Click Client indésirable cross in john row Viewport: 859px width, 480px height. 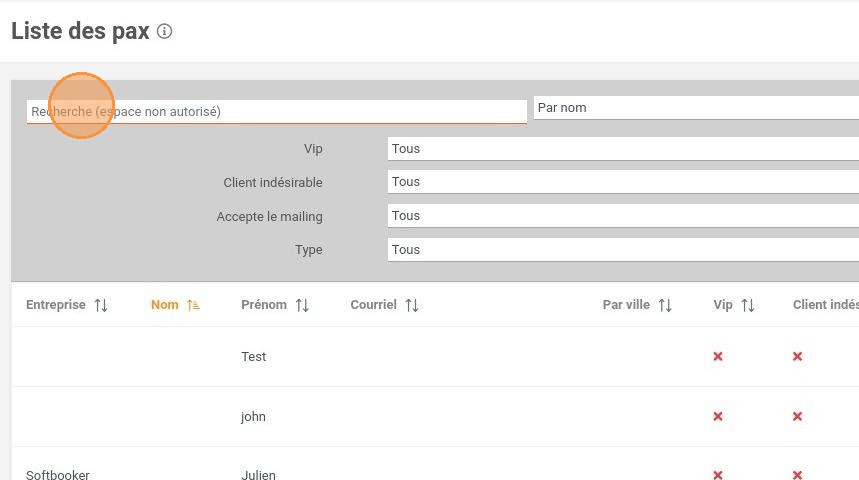coord(797,416)
